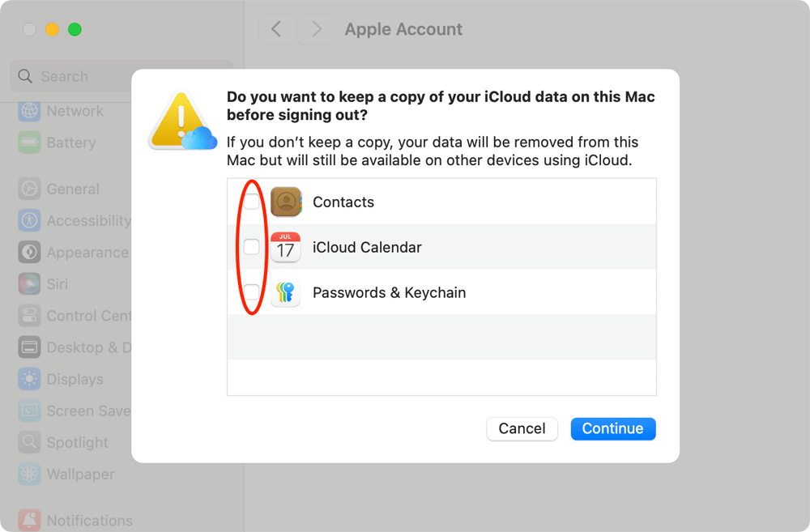Screen dimensions: 810x532
Task: Open Network settings in the sidebar
Action: pos(29,111)
